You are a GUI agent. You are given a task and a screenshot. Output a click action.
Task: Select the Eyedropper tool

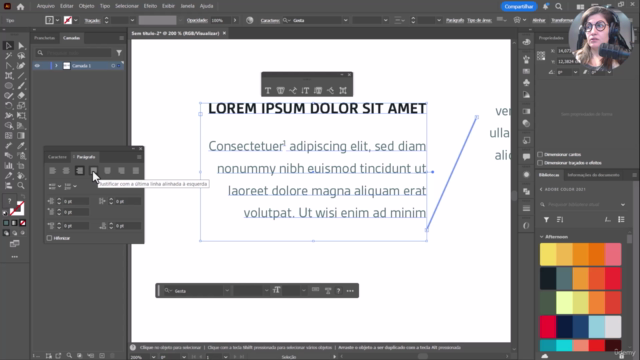(9, 176)
